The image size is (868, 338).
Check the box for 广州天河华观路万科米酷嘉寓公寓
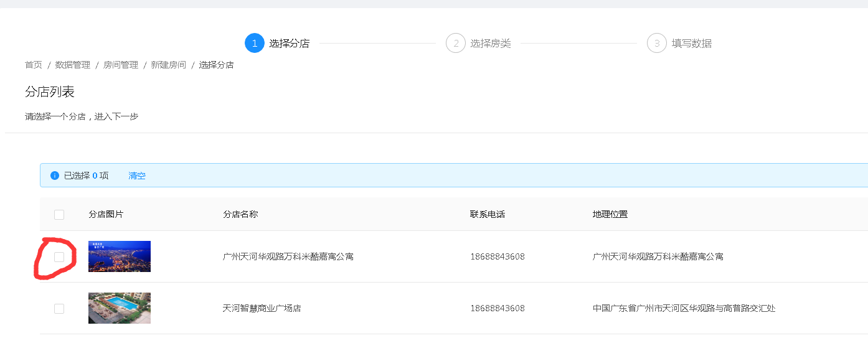pos(59,256)
